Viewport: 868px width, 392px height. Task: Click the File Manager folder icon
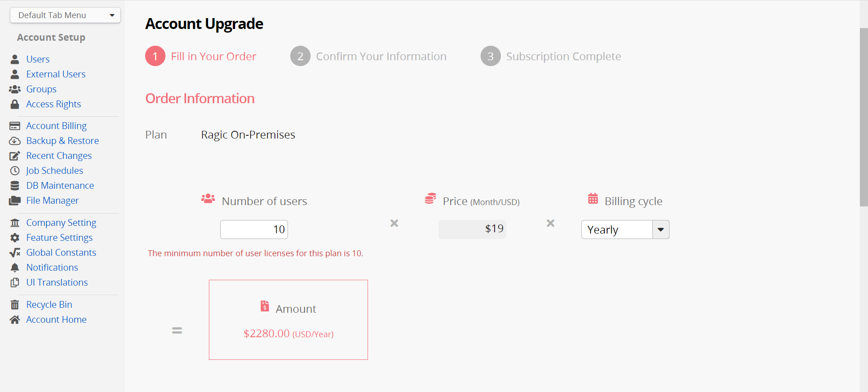[15, 201]
